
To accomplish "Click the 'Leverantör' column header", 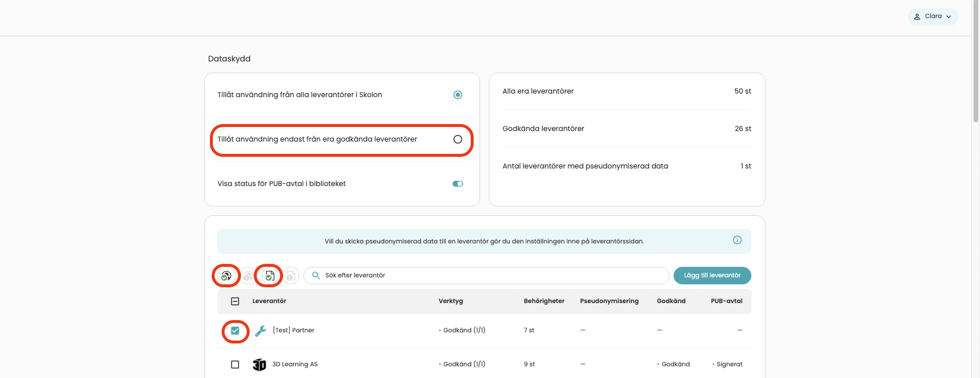I will 269,301.
